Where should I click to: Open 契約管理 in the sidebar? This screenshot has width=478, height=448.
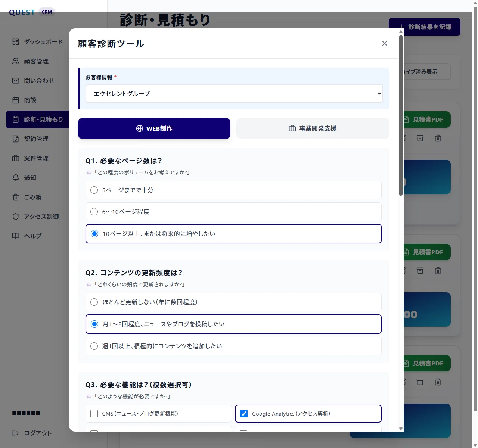click(37, 139)
